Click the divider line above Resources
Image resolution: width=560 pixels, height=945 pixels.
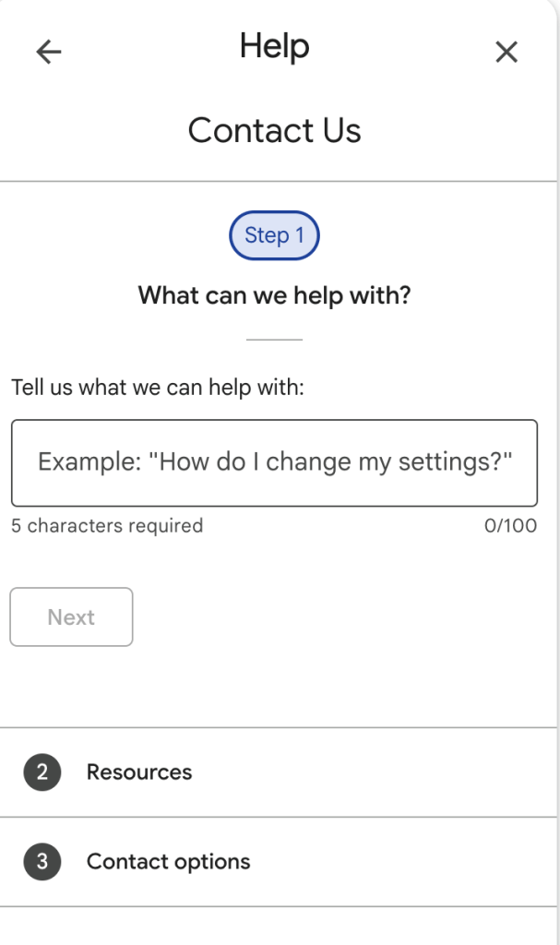tap(277, 727)
